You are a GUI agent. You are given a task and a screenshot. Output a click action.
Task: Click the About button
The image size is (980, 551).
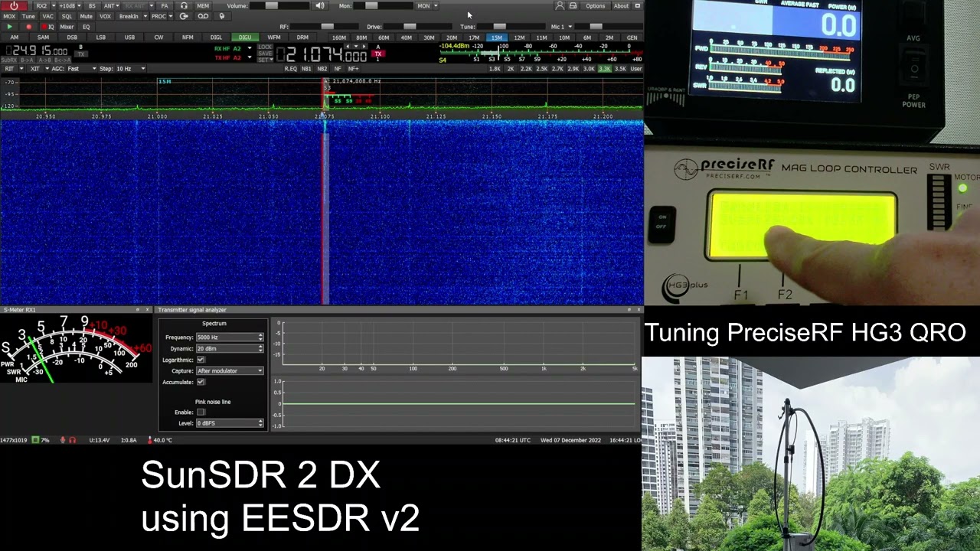621,6
